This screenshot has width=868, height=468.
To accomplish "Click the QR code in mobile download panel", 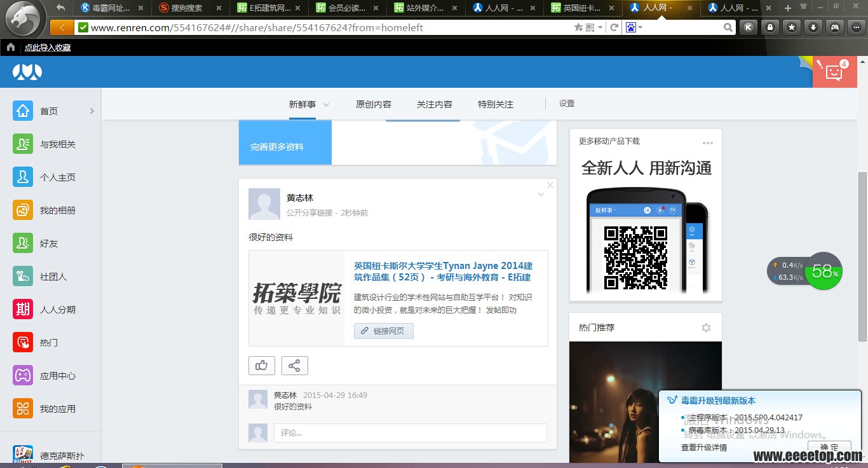I will coord(635,258).
